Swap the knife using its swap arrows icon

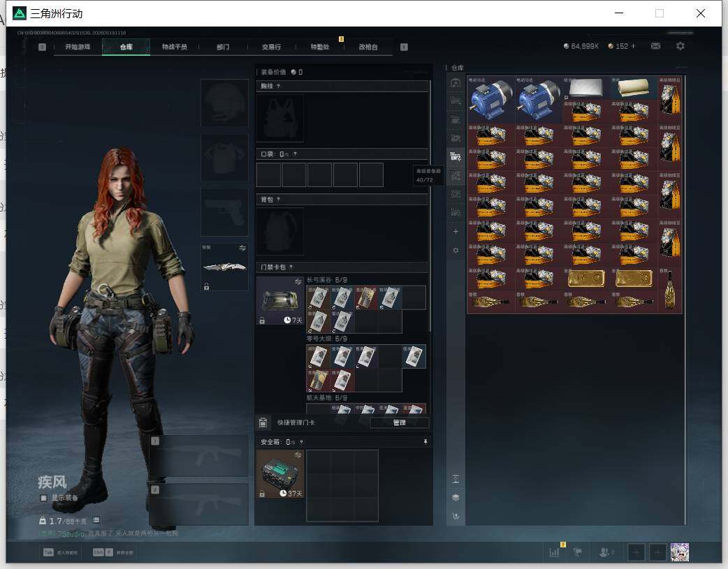pos(242,249)
